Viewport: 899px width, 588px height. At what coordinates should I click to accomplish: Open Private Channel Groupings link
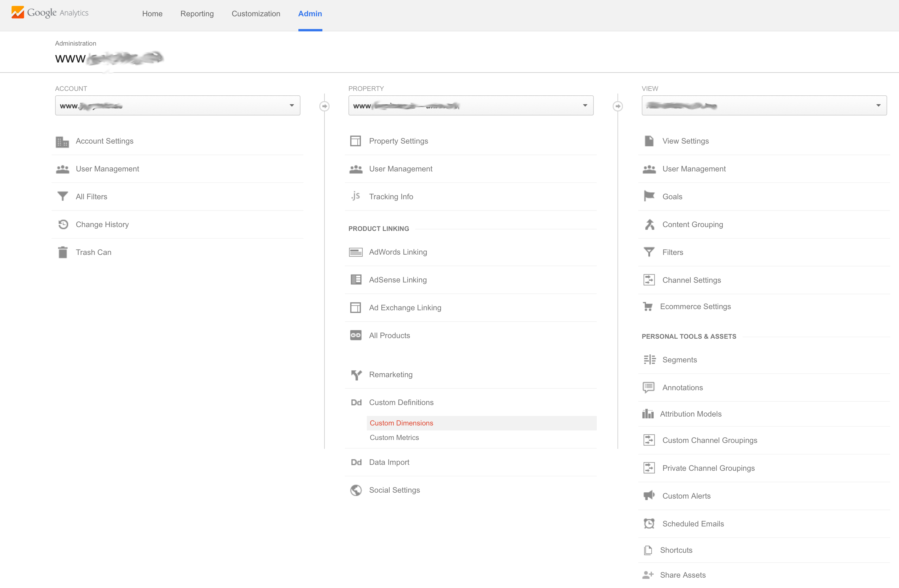coord(708,468)
